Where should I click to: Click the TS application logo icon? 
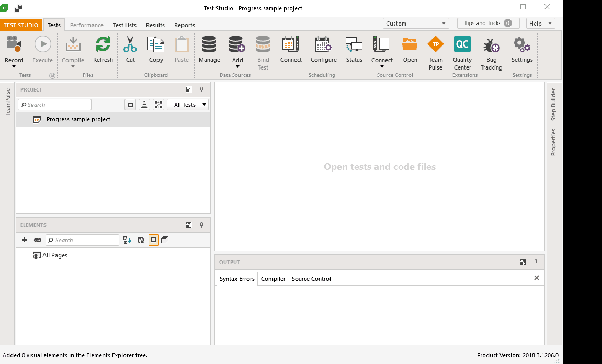click(x=4, y=7)
